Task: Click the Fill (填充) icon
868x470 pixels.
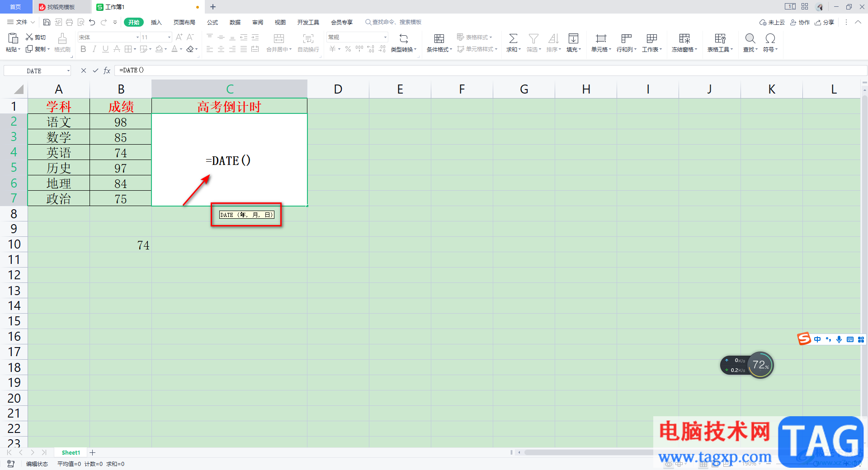Action: coord(573,39)
